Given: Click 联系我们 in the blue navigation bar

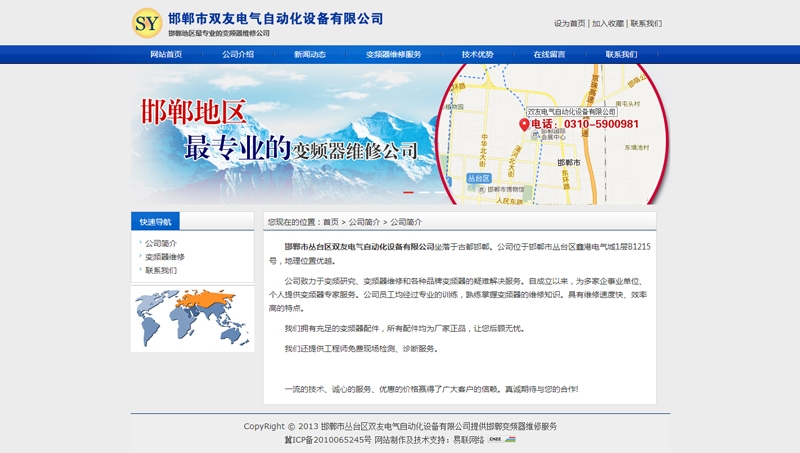Looking at the screenshot, I should point(621,54).
